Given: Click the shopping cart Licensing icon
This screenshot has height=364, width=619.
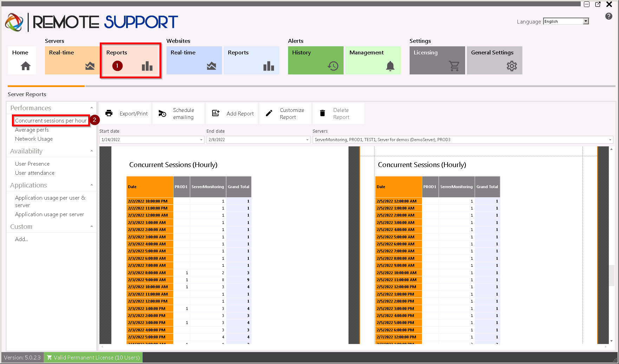Looking at the screenshot, I should (x=454, y=66).
